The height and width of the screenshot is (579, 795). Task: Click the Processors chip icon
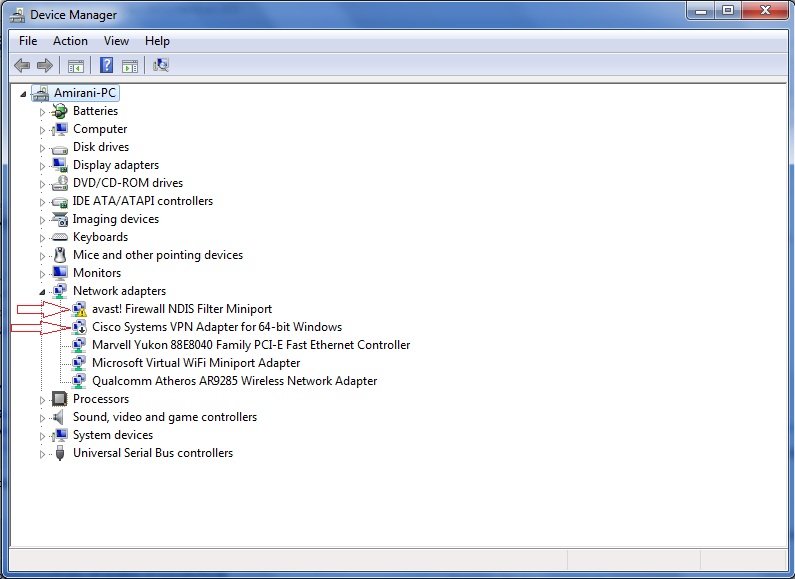click(60, 399)
